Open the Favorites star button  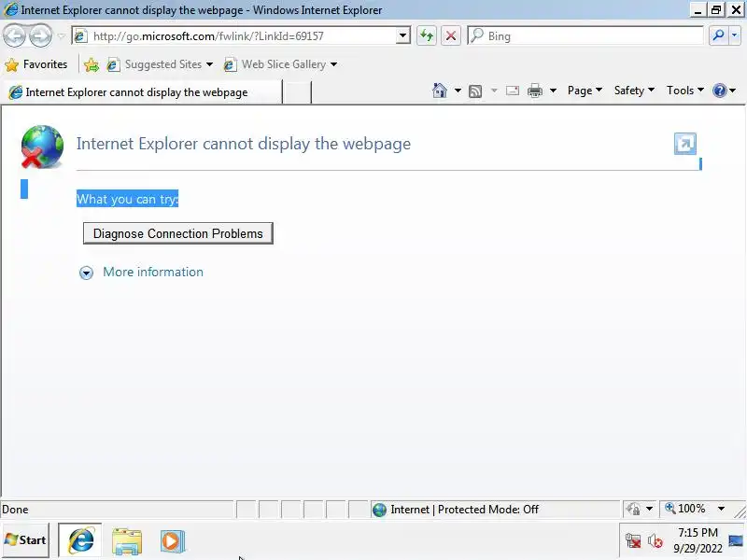pos(36,64)
